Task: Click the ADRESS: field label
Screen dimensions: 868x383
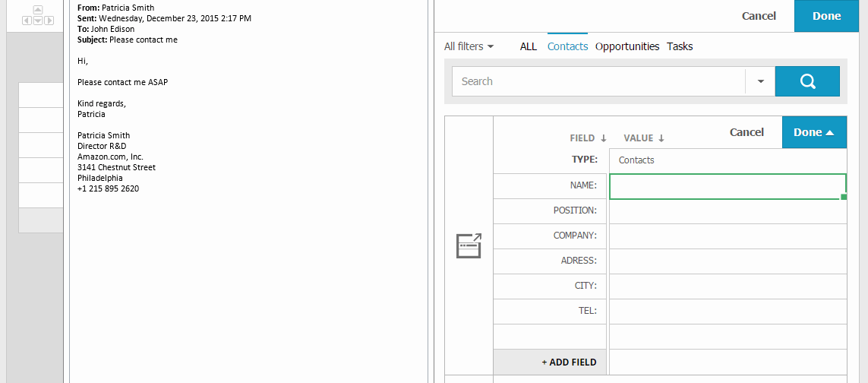Action: (579, 261)
